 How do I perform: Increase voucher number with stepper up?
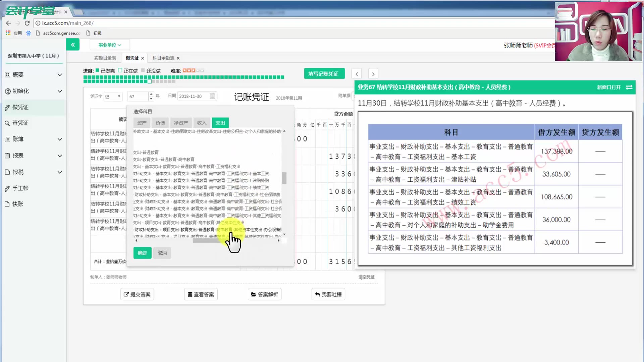tap(151, 94)
